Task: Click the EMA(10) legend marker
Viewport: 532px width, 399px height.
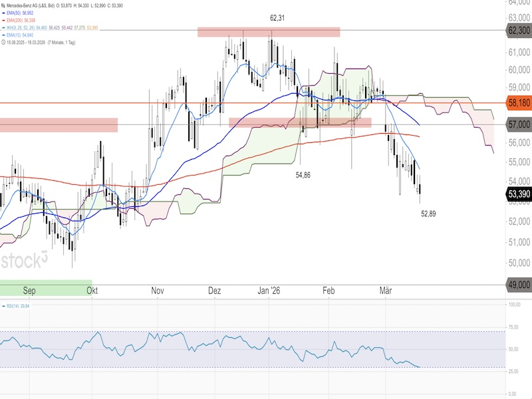Action: [5, 36]
